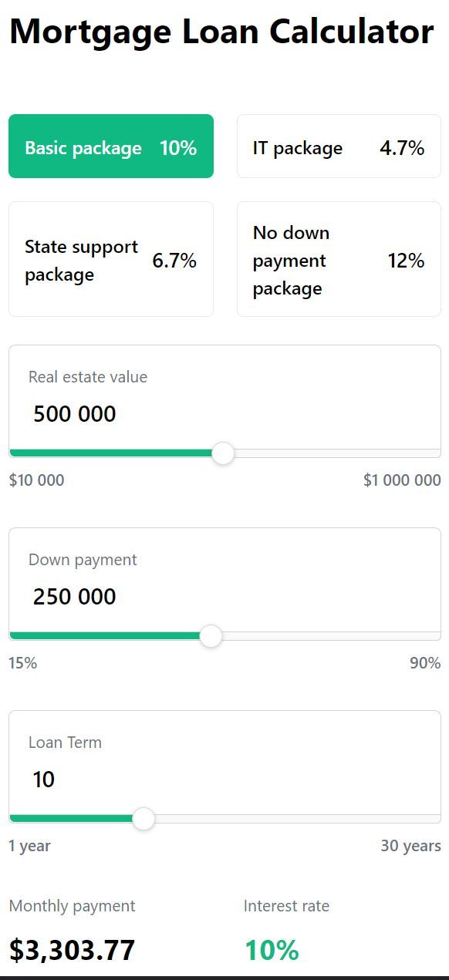The height and width of the screenshot is (980, 449).
Task: Select the State support package
Action: coord(111,259)
